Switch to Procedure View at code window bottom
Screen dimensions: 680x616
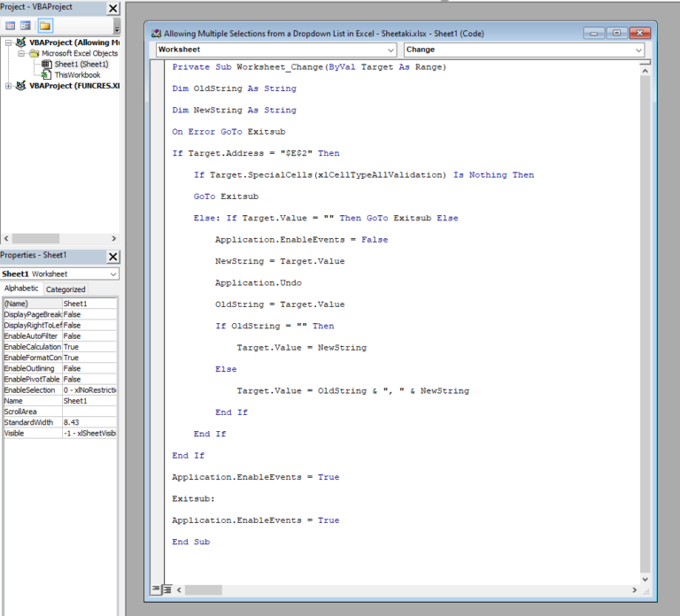point(155,589)
